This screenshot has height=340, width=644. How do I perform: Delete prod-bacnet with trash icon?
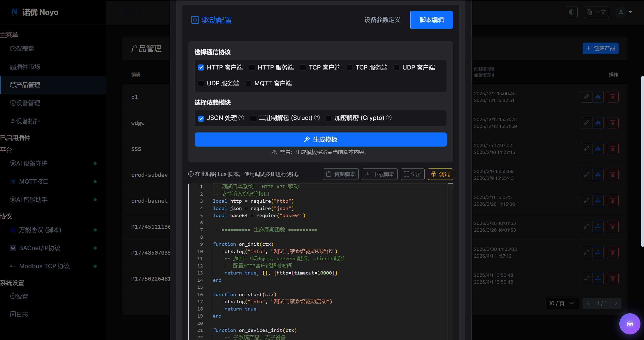coord(613,200)
